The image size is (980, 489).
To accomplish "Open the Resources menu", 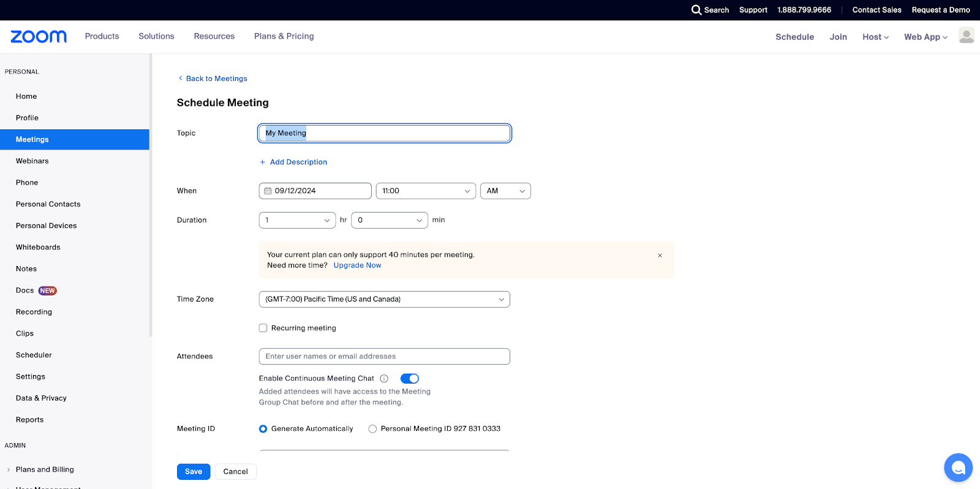I will click(214, 36).
